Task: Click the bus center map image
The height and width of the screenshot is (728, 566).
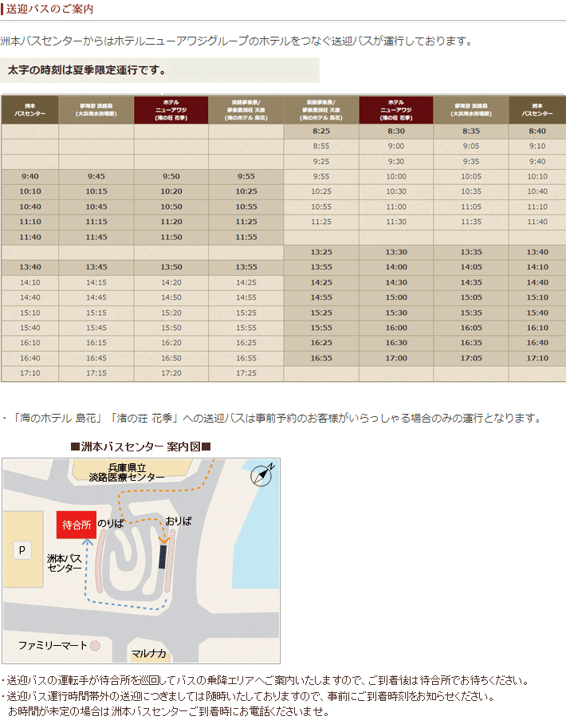Action: (141, 561)
